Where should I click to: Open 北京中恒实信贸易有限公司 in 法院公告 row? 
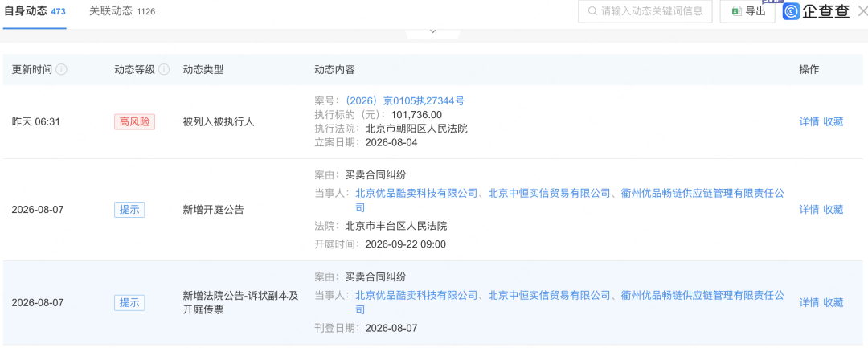[549, 295]
